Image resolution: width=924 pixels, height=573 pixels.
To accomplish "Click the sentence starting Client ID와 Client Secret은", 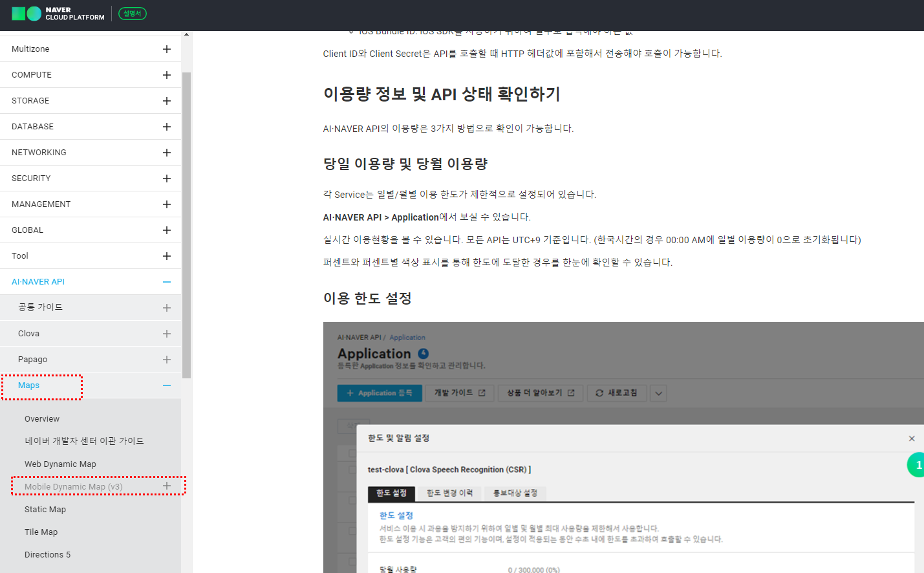I will (x=522, y=54).
